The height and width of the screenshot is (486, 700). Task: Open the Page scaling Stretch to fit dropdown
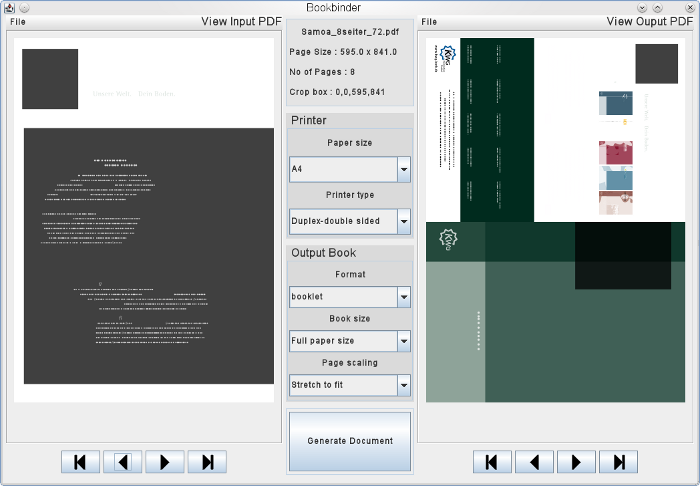tap(350, 385)
